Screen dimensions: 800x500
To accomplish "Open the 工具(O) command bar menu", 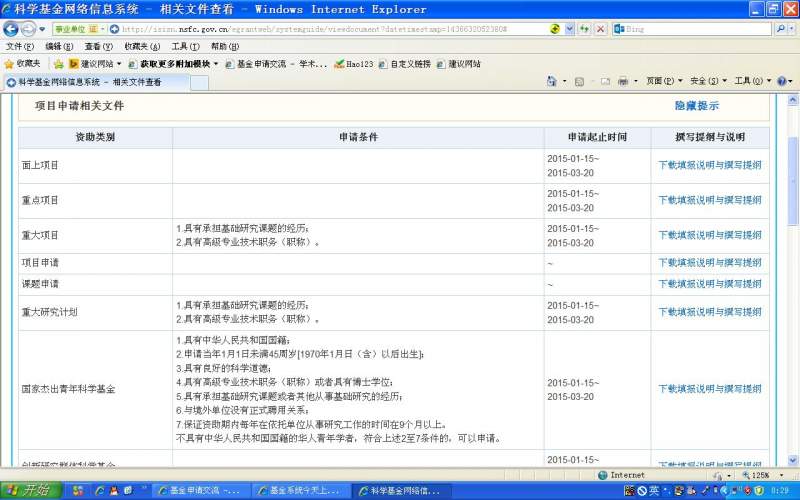I will pos(753,81).
